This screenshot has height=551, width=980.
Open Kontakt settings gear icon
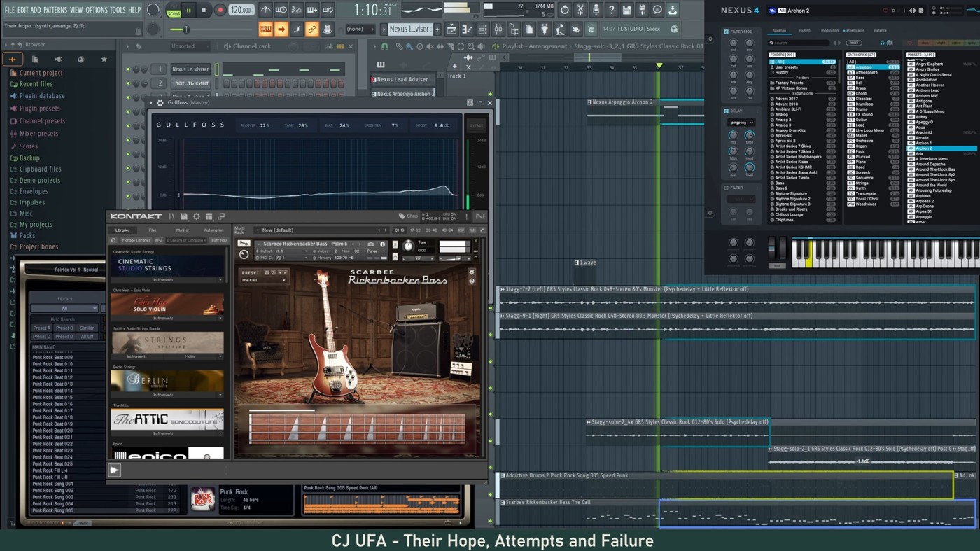197,217
